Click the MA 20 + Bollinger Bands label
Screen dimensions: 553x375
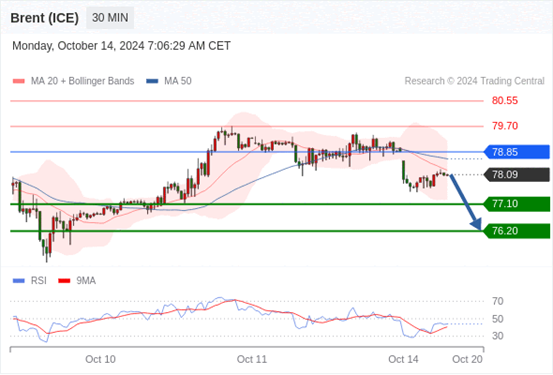tap(83, 81)
